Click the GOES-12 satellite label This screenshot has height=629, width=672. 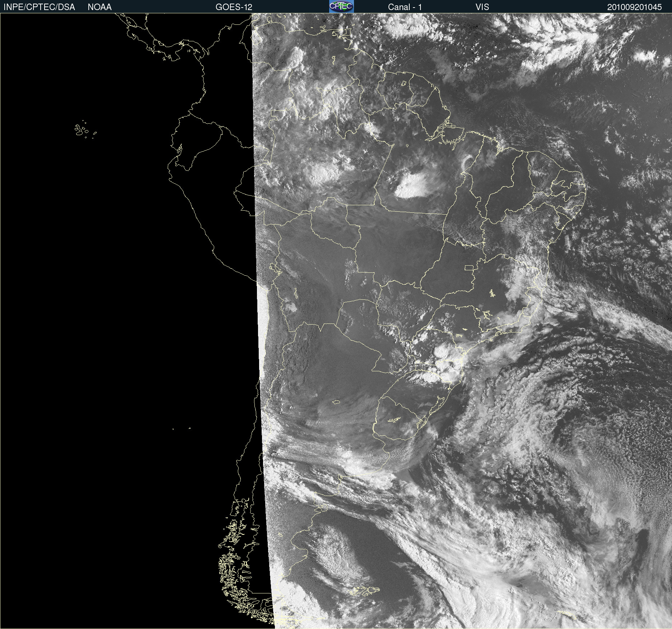[x=234, y=7]
